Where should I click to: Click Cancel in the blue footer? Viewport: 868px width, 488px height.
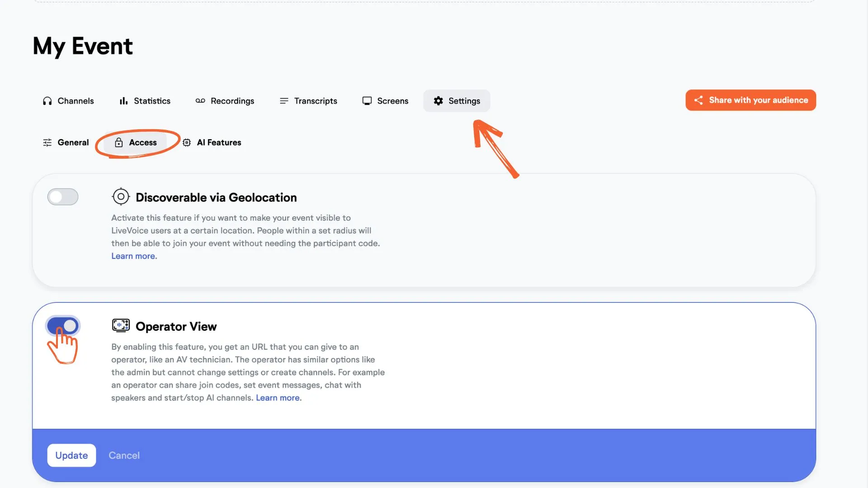pos(124,455)
